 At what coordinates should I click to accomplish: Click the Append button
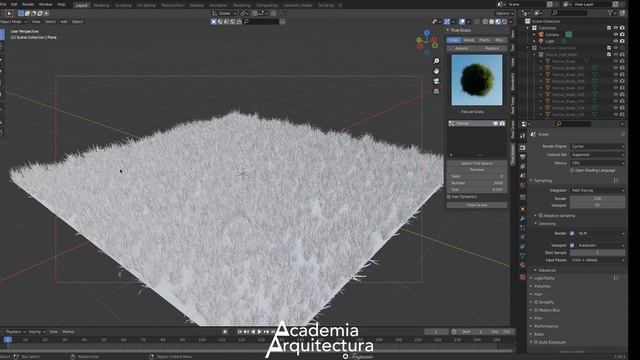tap(462, 48)
